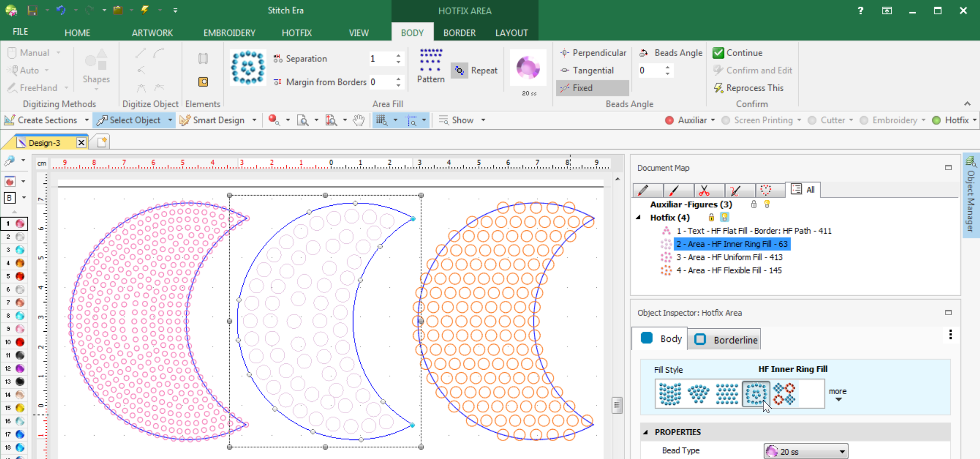Click the Reprocess This icon
This screenshot has width=980, height=459.
pos(718,88)
